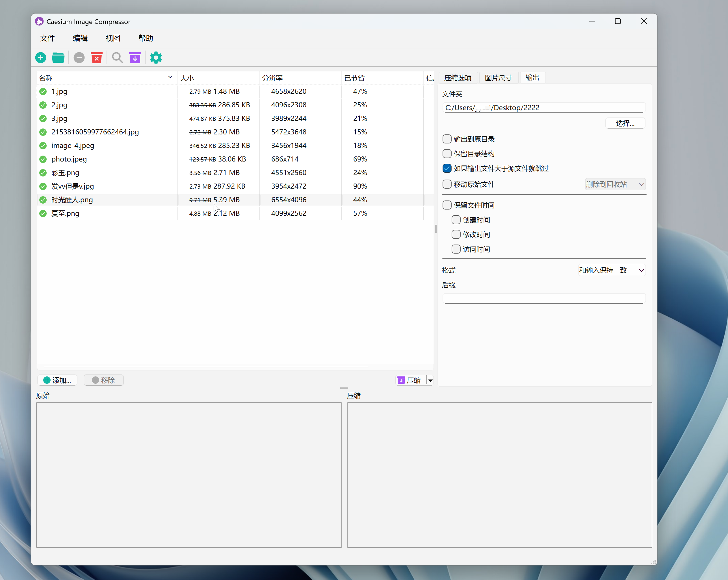Click the gray remove item toolbar icon

(x=79, y=58)
